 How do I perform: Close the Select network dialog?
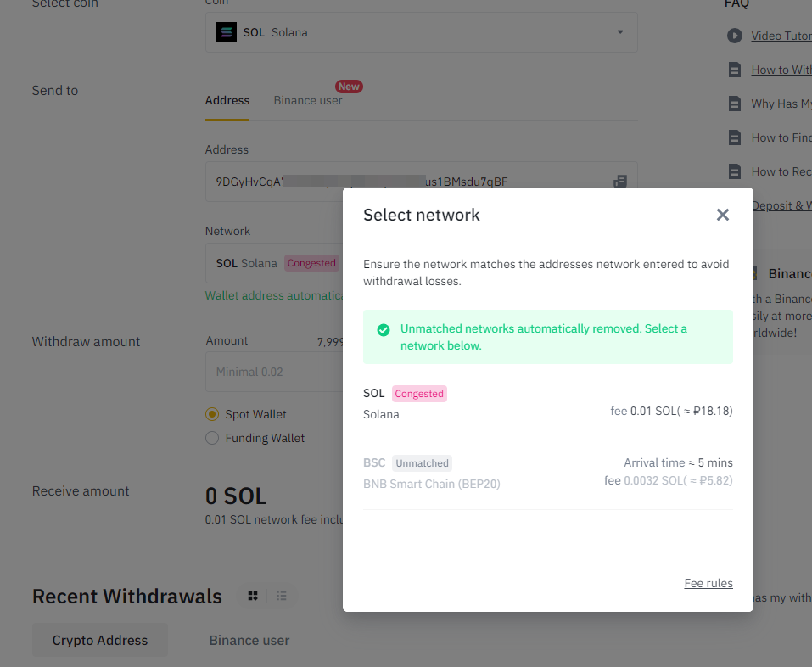[x=722, y=215]
